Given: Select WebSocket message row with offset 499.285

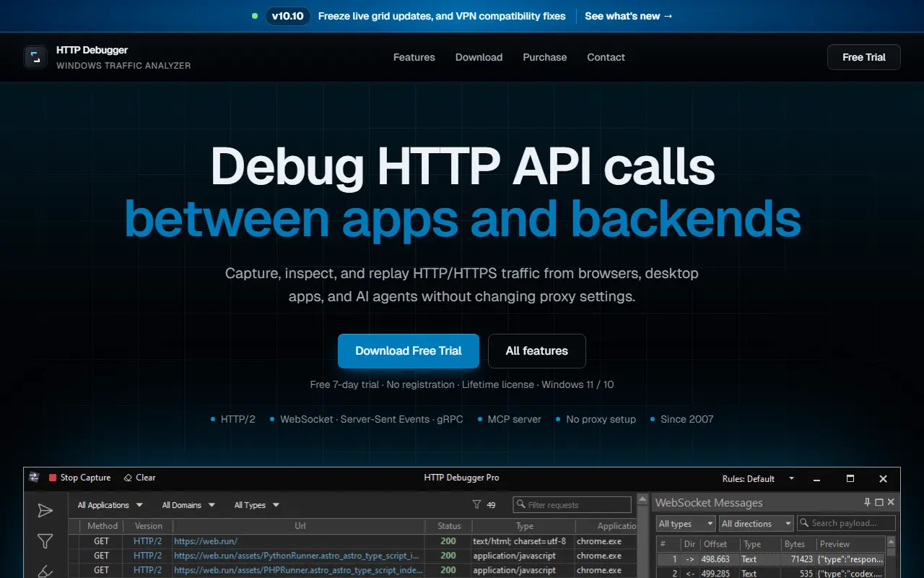Looking at the screenshot, I should (x=770, y=573).
